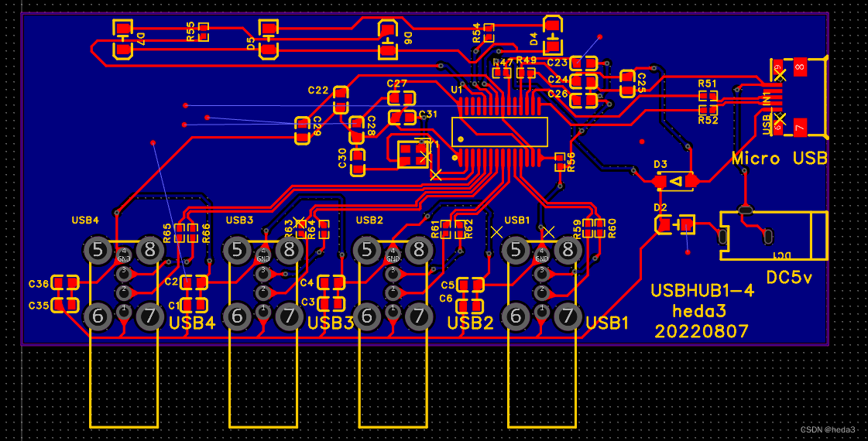
Task: Click capacitor C25 footprint
Action: 628,84
